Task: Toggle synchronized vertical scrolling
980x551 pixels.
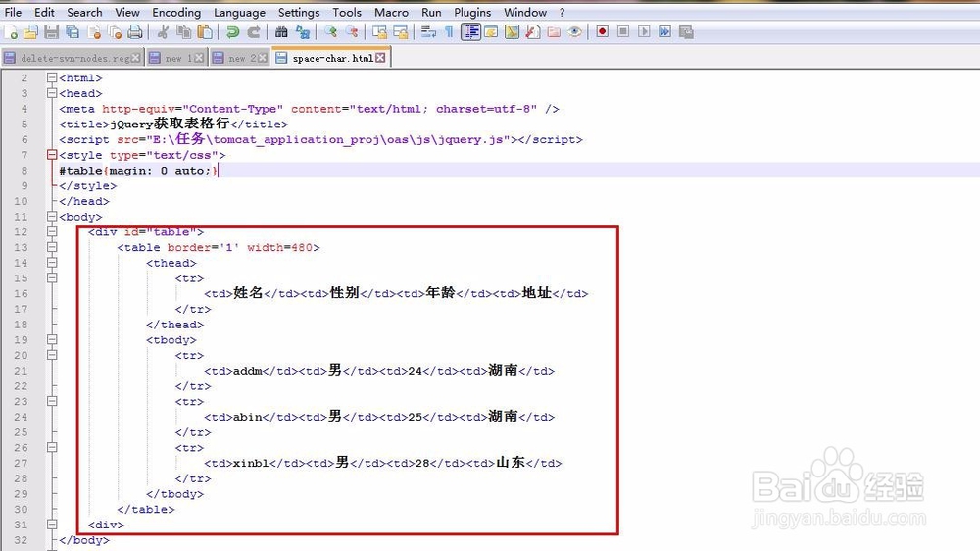Action: [x=379, y=32]
